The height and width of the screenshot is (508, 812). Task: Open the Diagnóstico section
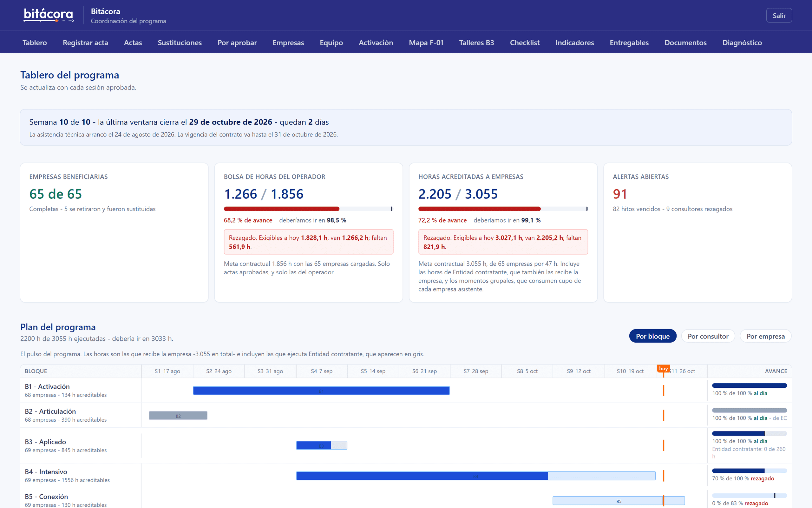click(742, 43)
